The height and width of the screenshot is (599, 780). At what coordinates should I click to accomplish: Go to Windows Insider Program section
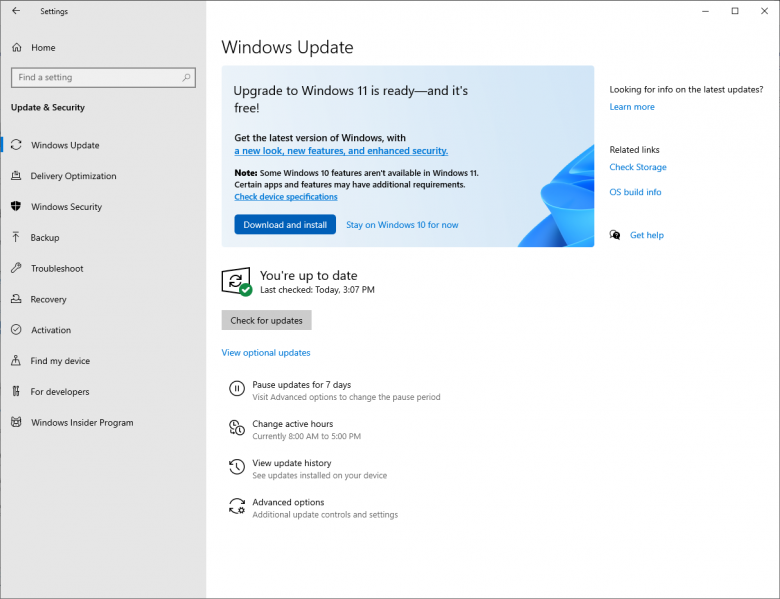[82, 423]
